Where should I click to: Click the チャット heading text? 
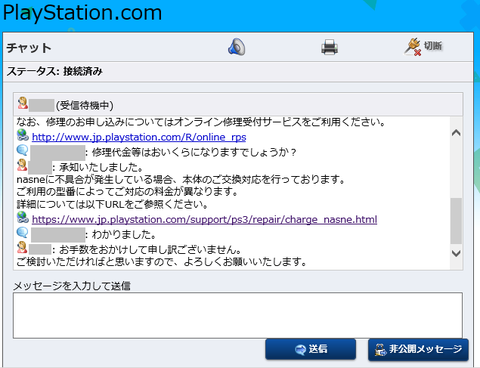[x=29, y=47]
